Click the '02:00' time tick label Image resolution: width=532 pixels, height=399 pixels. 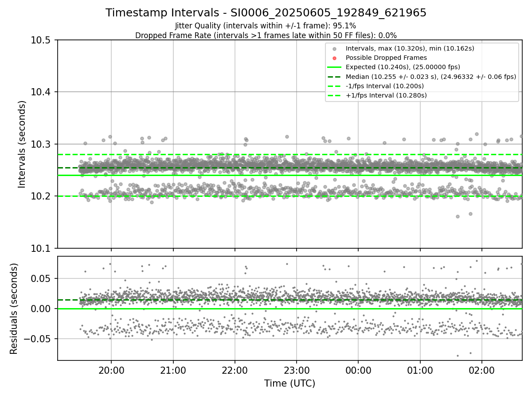[x=482, y=370]
